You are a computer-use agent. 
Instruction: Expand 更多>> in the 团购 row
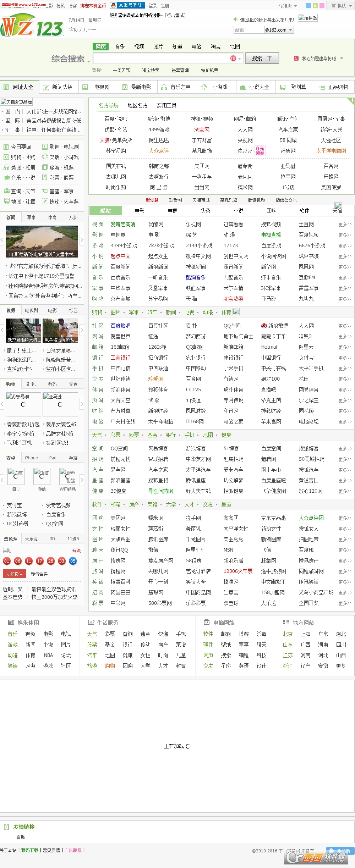[345, 518]
